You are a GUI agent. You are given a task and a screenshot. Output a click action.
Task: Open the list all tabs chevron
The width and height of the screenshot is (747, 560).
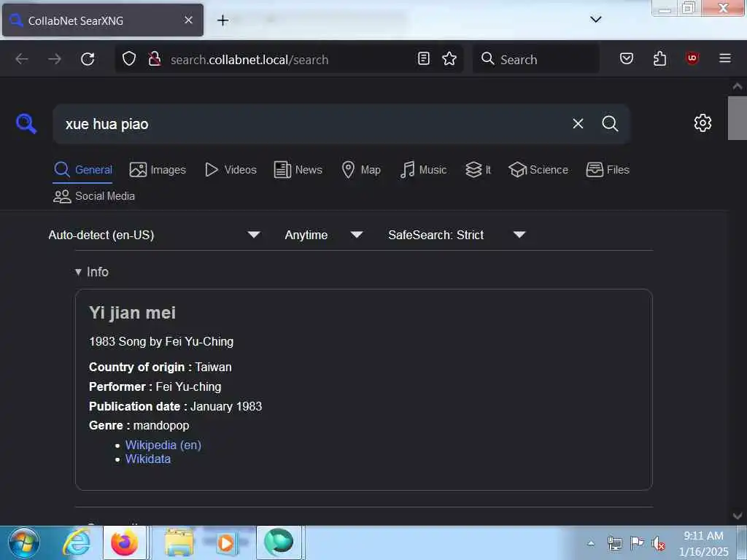pos(595,20)
